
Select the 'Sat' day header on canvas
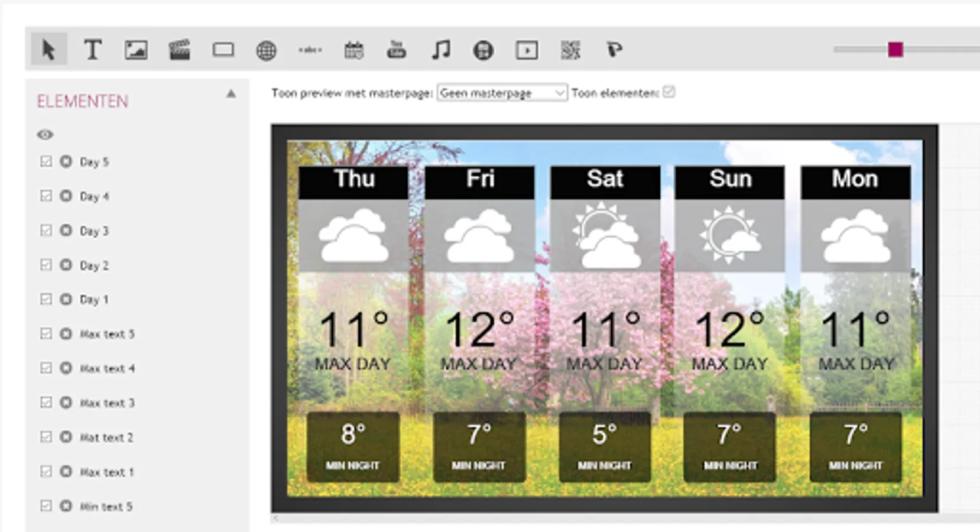(x=605, y=182)
